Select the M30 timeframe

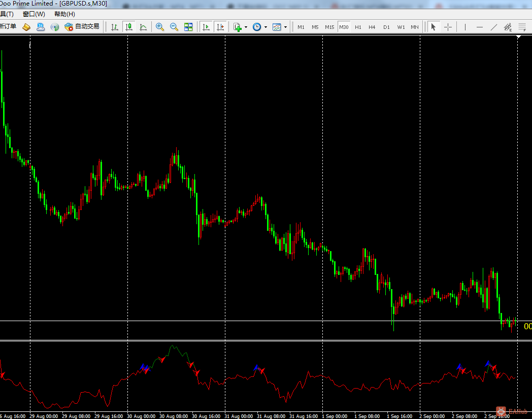click(344, 27)
